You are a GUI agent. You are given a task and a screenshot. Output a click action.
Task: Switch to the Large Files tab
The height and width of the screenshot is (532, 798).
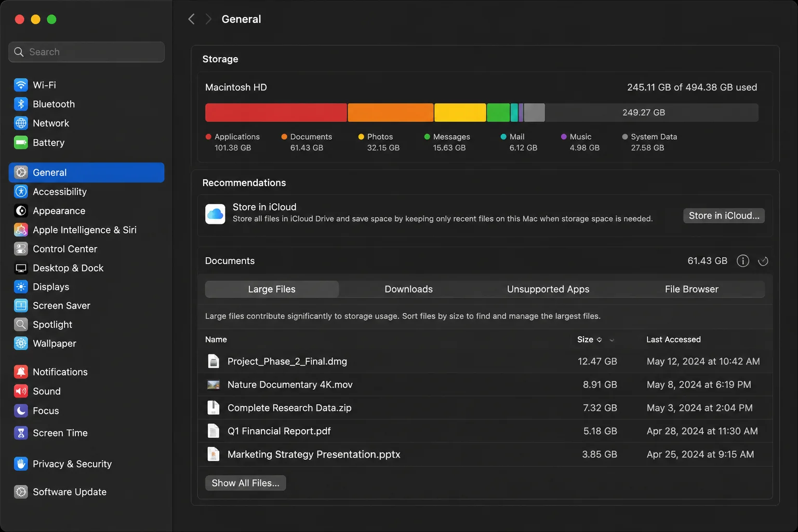[272, 289]
